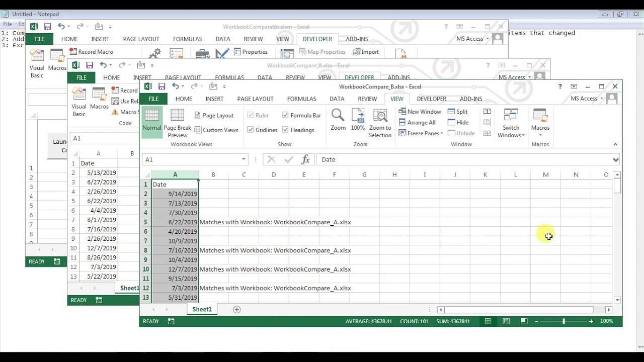Click Record Macro in WorkbookComparator window
The image size is (644, 362).
[91, 52]
